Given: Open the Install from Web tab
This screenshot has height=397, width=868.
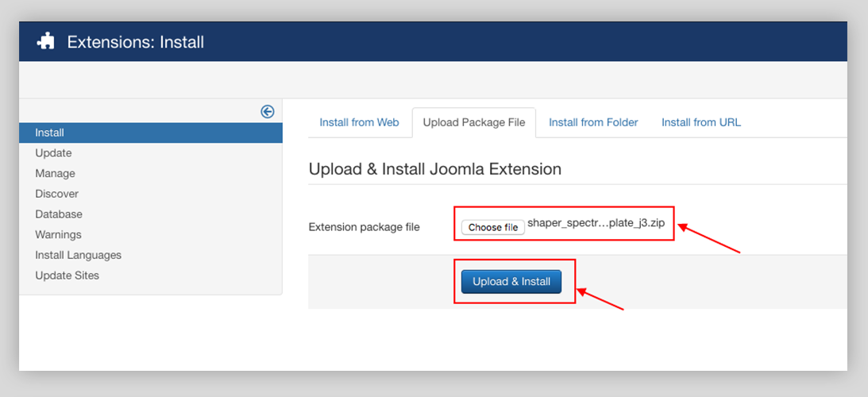Looking at the screenshot, I should click(359, 122).
